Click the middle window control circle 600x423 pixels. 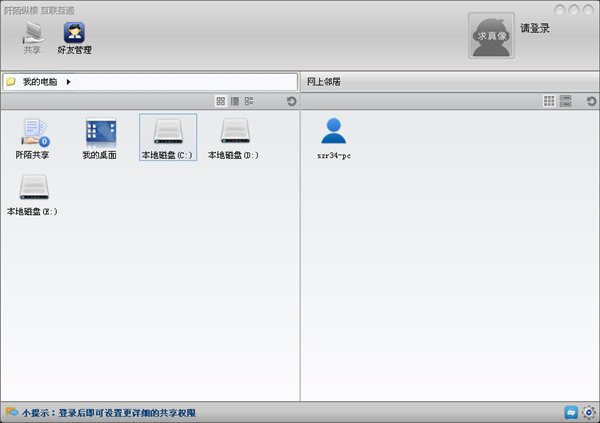click(x=574, y=10)
